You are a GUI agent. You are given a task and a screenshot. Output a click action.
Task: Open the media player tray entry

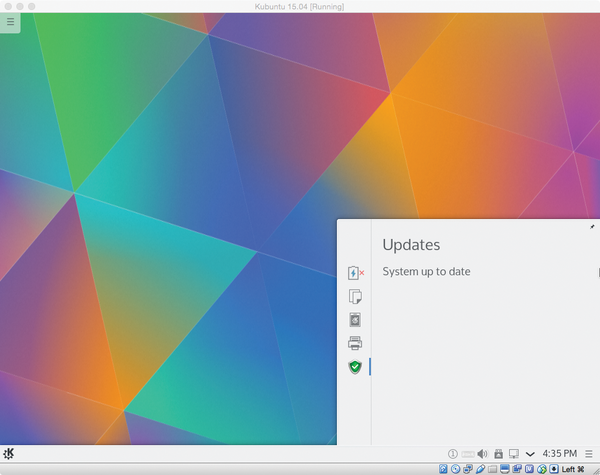click(x=354, y=320)
